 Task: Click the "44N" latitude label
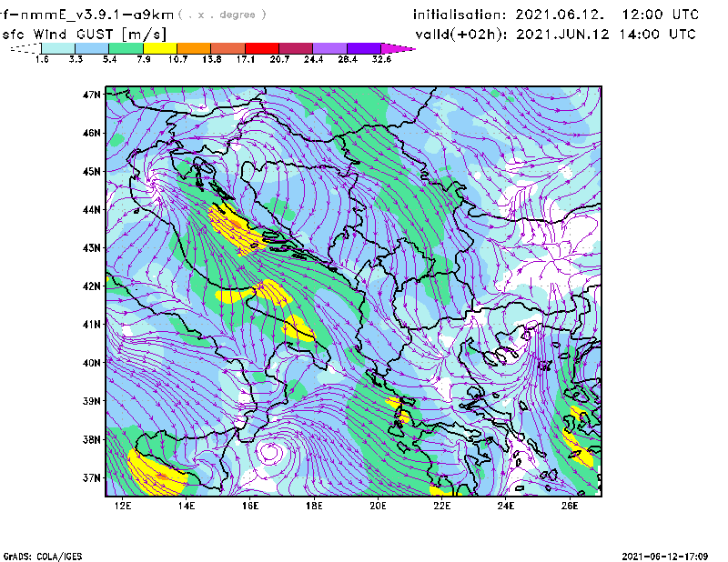click(x=92, y=210)
